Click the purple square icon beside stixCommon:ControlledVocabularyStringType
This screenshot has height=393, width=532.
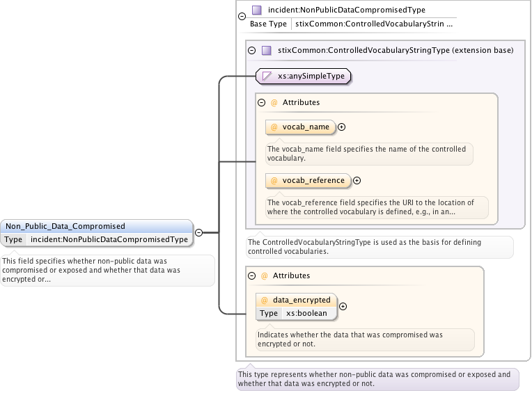(267, 50)
